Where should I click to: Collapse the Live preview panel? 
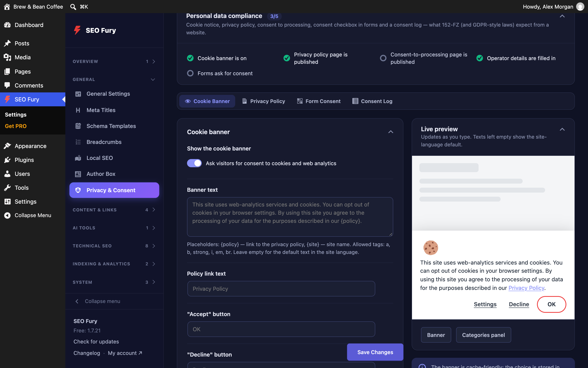562,129
